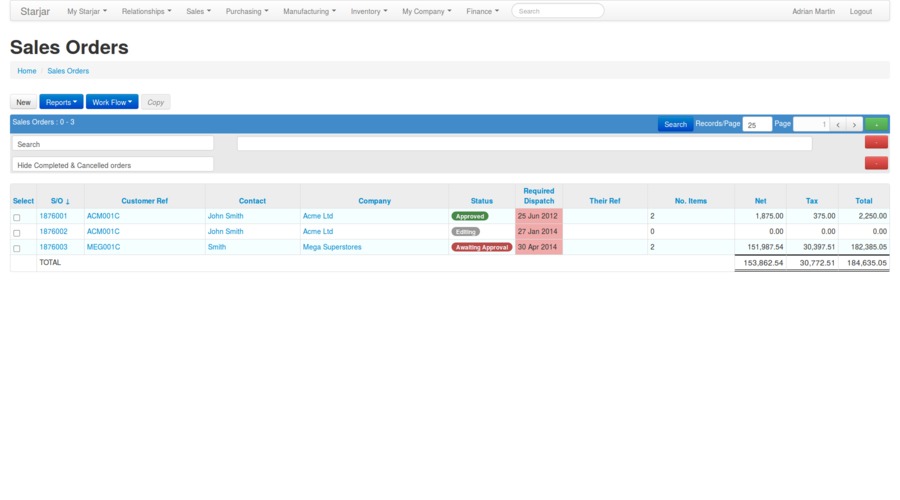Check the box for order 1876003

pos(17,248)
